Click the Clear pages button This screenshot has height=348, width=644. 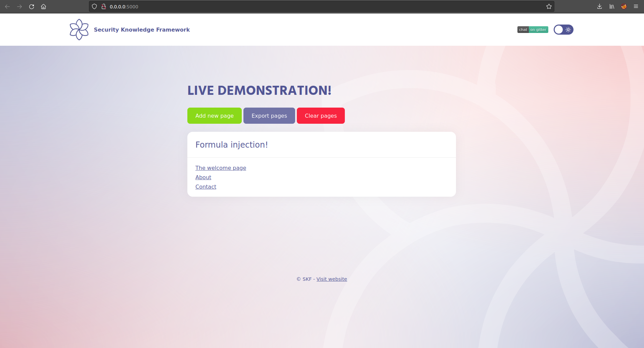[x=321, y=116]
